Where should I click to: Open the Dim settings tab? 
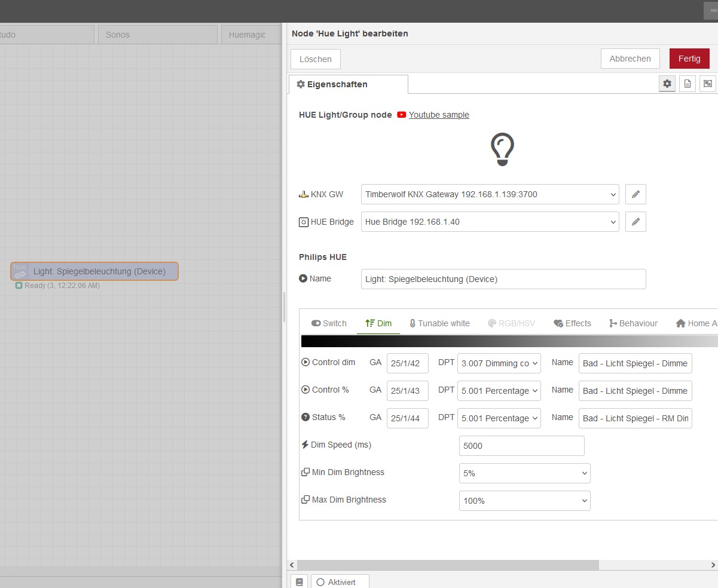pyautogui.click(x=378, y=323)
